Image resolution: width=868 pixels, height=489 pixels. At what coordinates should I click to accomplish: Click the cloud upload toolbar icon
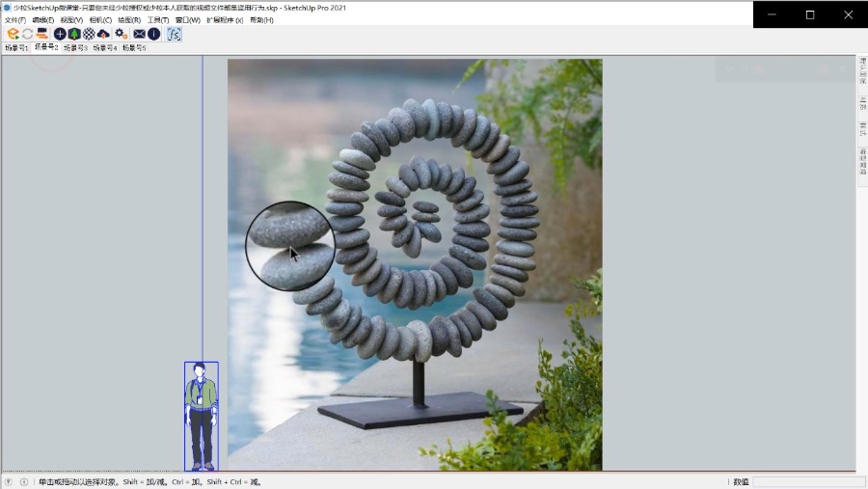103,35
